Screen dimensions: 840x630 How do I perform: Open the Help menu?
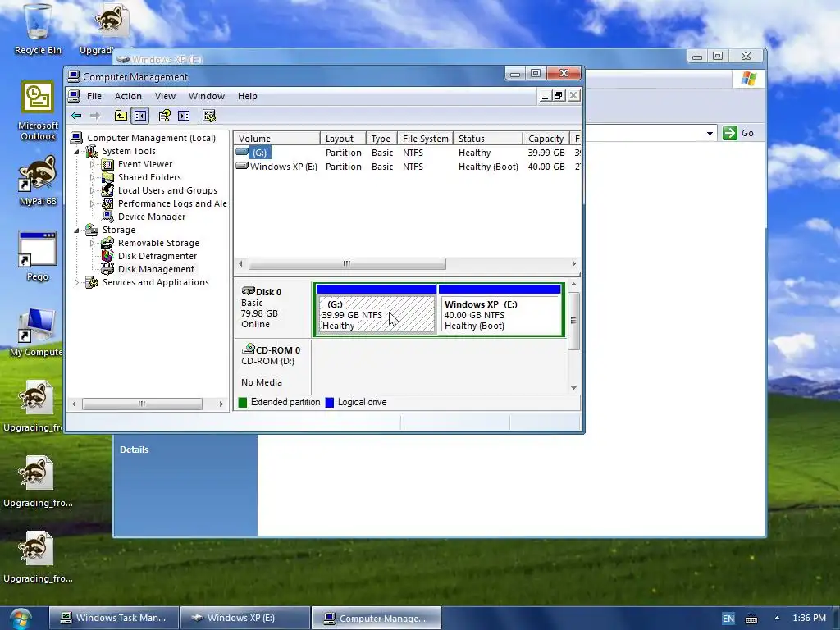pos(248,96)
